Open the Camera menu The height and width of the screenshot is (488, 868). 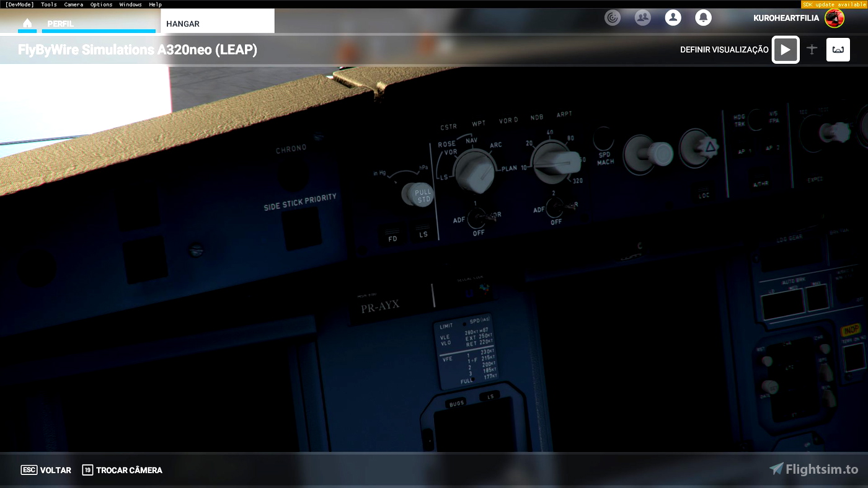[74, 4]
